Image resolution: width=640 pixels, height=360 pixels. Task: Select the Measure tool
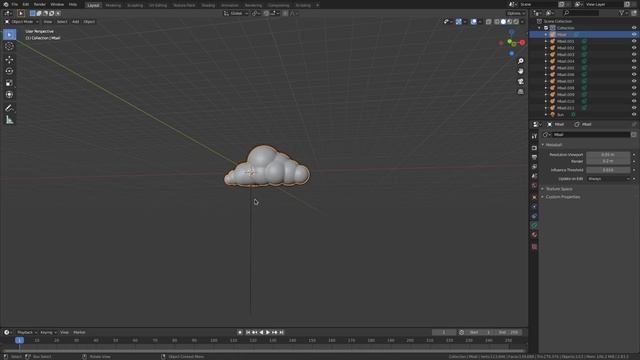(9, 120)
